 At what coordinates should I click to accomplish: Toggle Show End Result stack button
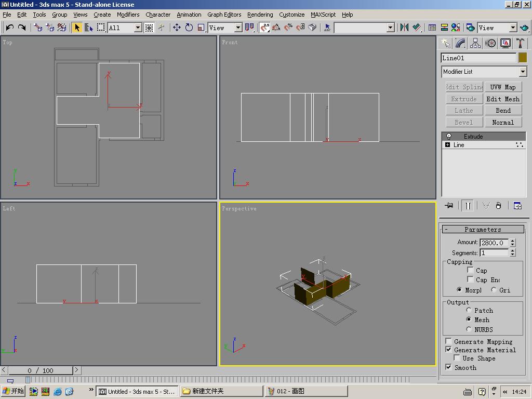pyautogui.click(x=468, y=206)
